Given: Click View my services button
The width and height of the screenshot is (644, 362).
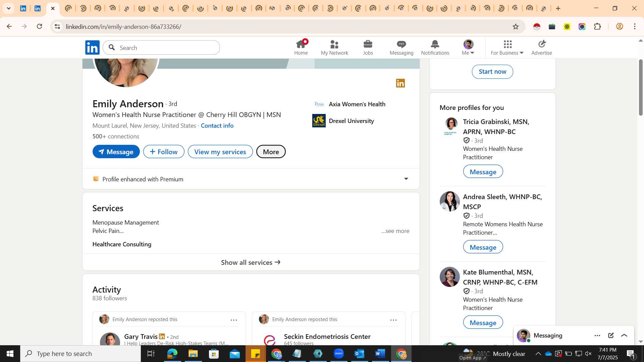Looking at the screenshot, I should (220, 152).
